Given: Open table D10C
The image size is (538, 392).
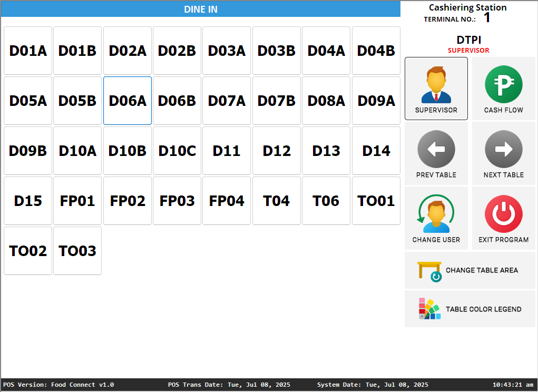Looking at the screenshot, I should 177,151.
